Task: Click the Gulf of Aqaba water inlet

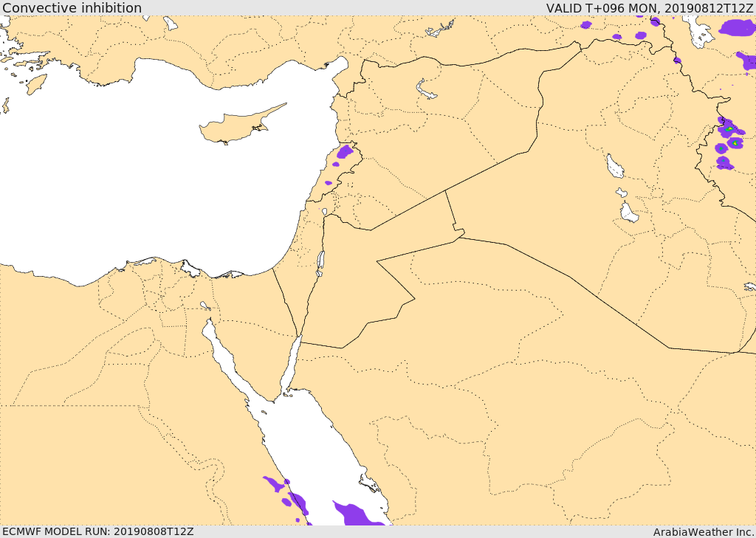Action: [x=291, y=366]
